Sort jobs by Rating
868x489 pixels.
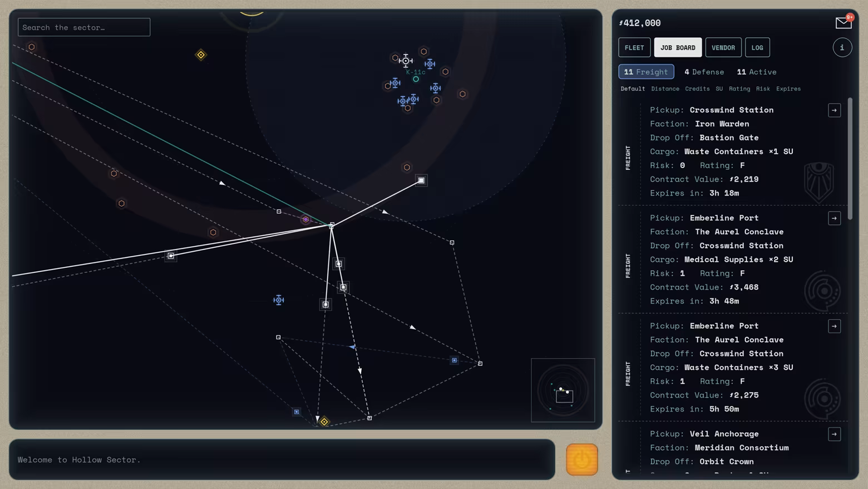click(739, 89)
